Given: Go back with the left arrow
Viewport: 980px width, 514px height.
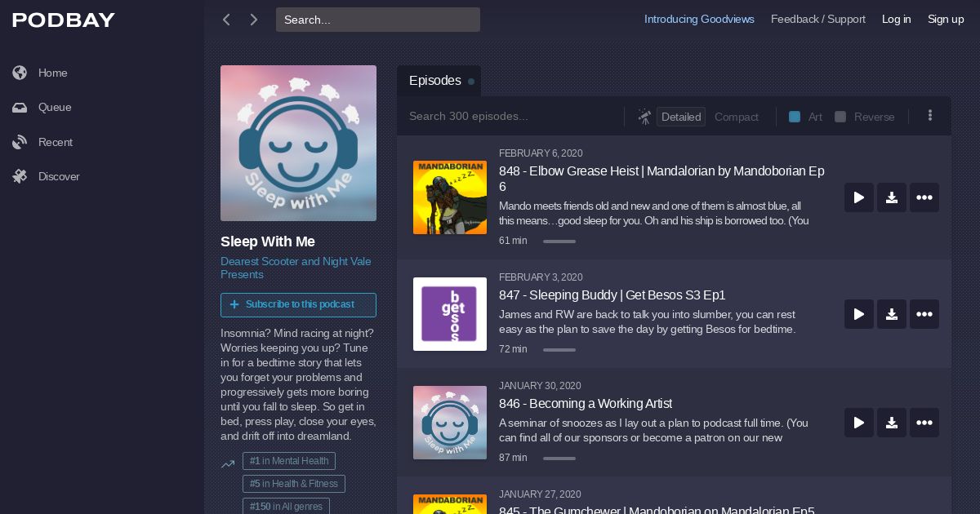Looking at the screenshot, I should (226, 20).
